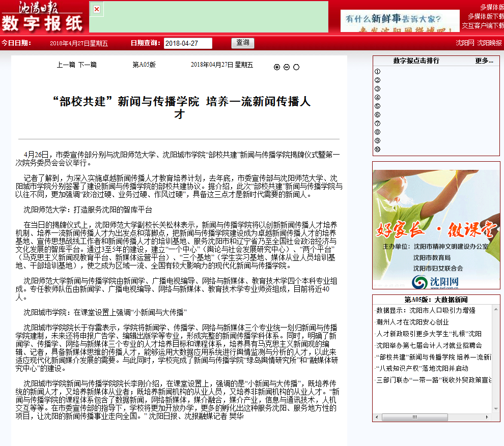The width and height of the screenshot is (504, 446).
Task: Click the 有什么新鲜事 Weibo banner image
Action: click(x=400, y=21)
